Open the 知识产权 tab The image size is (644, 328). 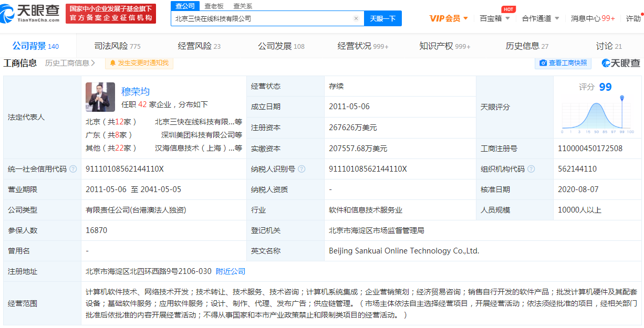click(x=445, y=46)
